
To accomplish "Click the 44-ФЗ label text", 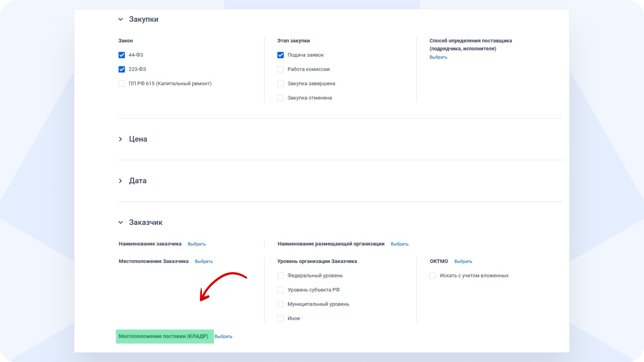I will 136,55.
